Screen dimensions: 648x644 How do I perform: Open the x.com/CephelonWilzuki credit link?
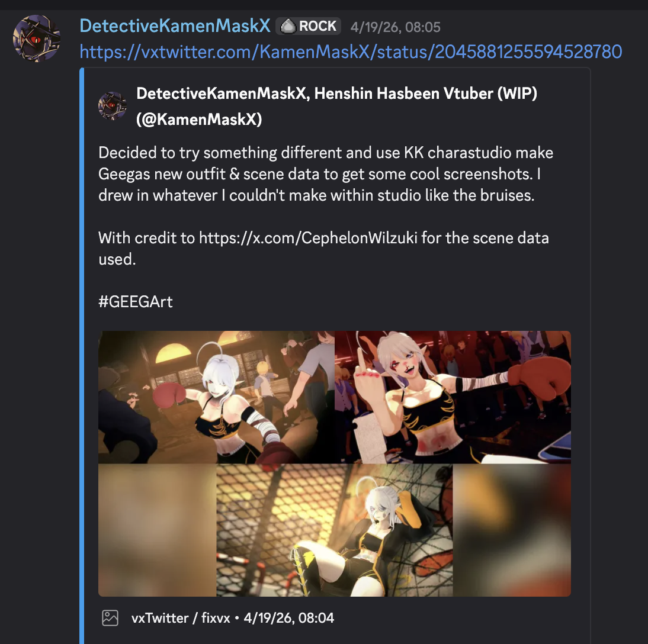click(x=308, y=238)
